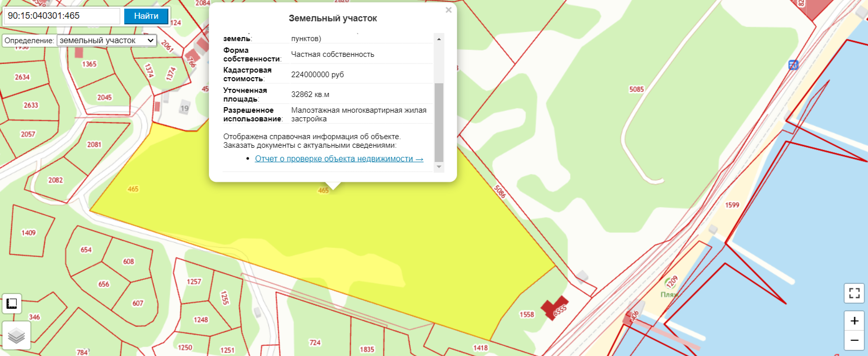Click the cadastral number search field
This screenshot has width=868, height=356.
pyautogui.click(x=62, y=16)
